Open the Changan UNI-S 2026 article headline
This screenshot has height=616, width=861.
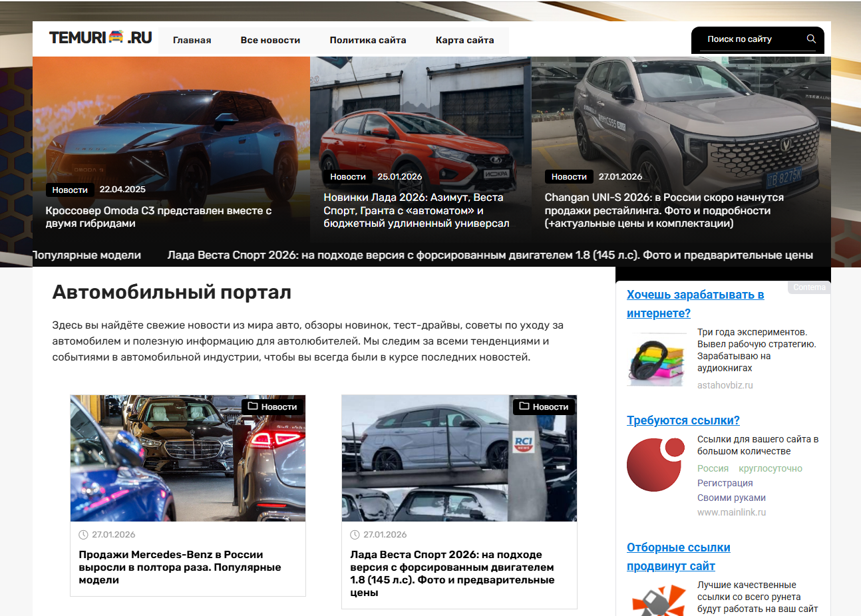pyautogui.click(x=664, y=210)
